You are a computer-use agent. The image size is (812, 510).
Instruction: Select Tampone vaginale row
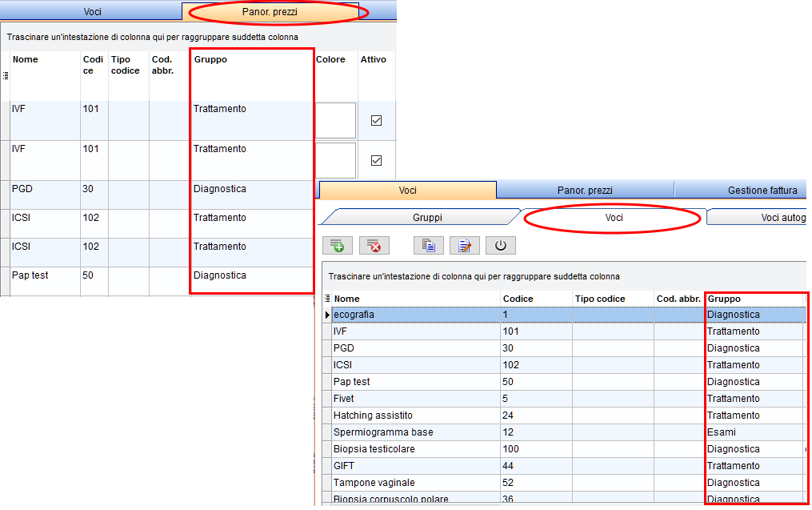coord(416,483)
